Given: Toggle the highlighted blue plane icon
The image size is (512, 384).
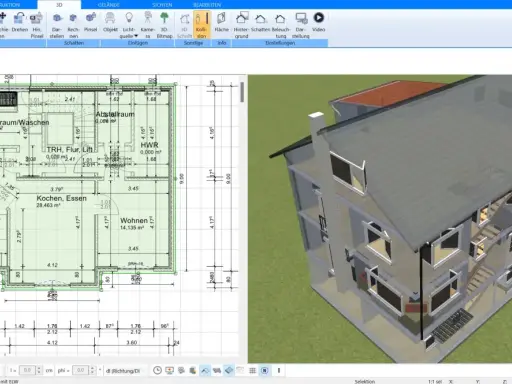Looking at the screenshot, I should 229,370.
